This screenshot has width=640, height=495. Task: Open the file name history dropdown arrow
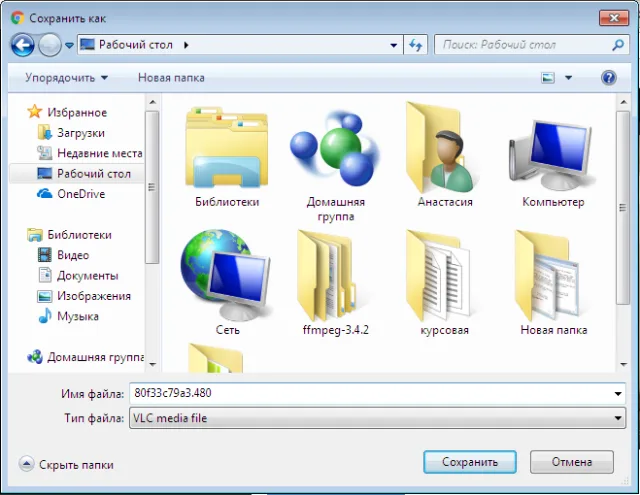[x=618, y=394]
